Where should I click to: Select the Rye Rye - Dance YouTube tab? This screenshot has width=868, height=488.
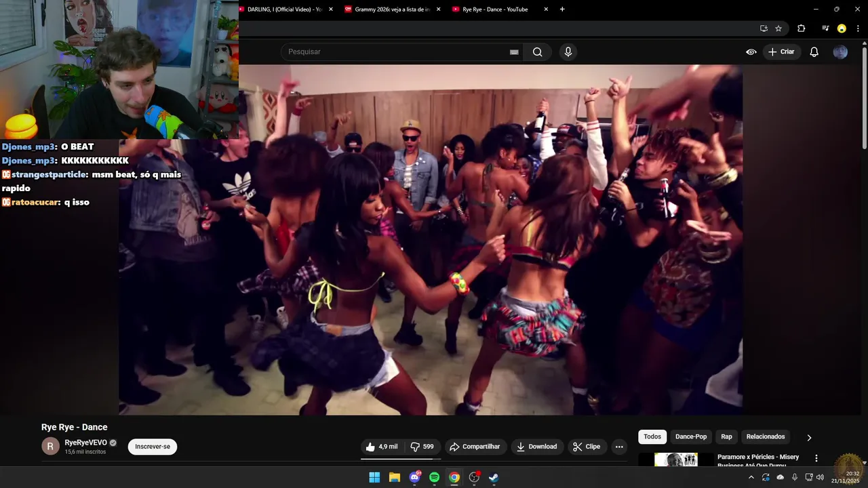click(498, 9)
